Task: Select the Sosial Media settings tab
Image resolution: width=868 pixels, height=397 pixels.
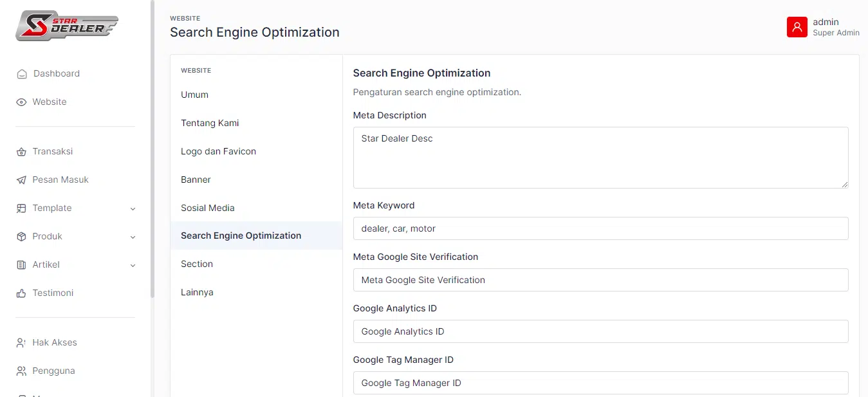Action: pyautogui.click(x=207, y=208)
